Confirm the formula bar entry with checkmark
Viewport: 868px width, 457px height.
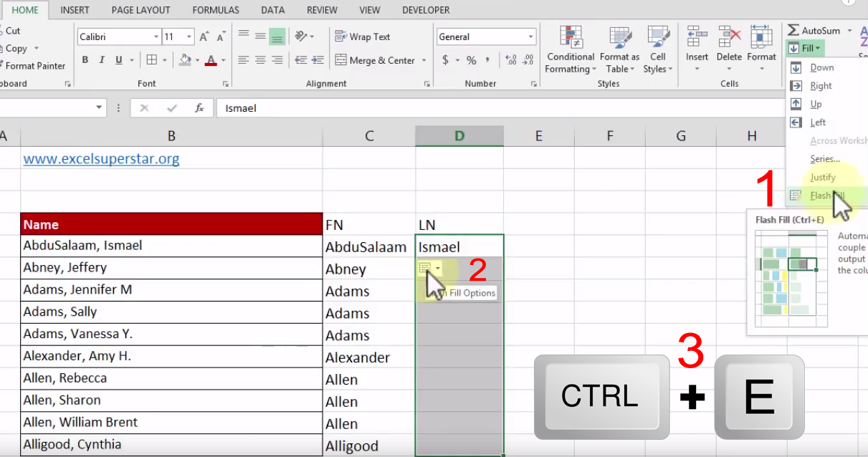pyautogui.click(x=172, y=108)
